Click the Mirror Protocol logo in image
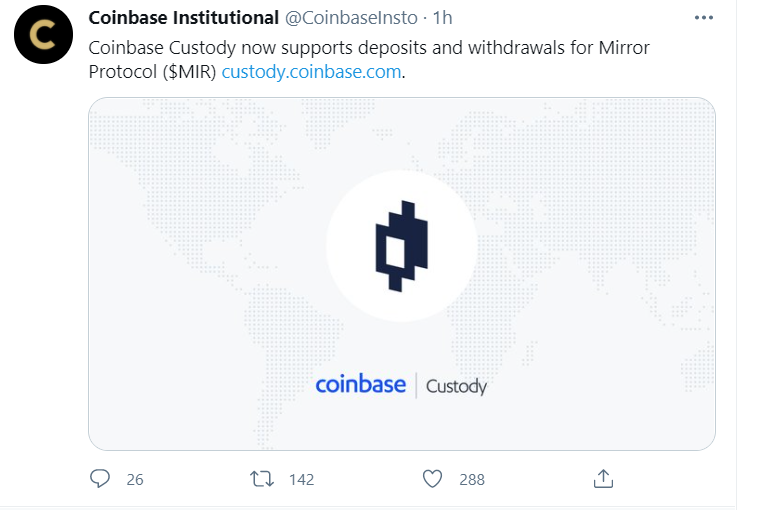Image resolution: width=770 pixels, height=510 pixels. 402,246
